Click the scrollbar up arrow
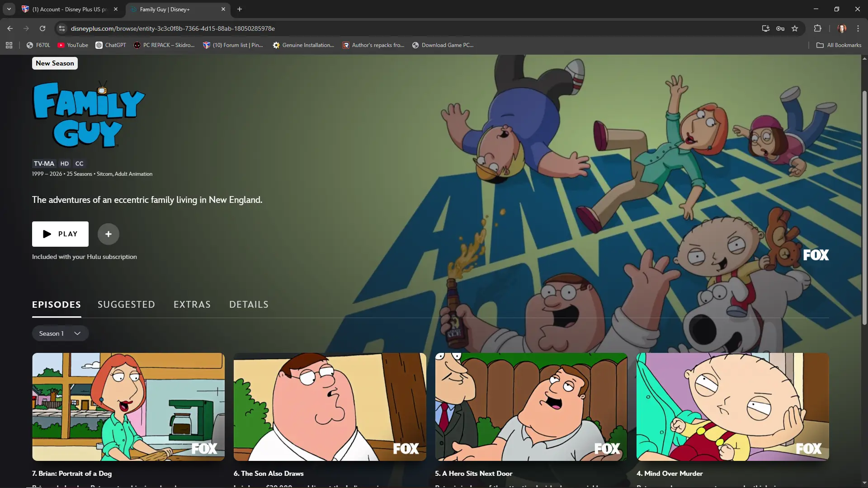 click(864, 59)
